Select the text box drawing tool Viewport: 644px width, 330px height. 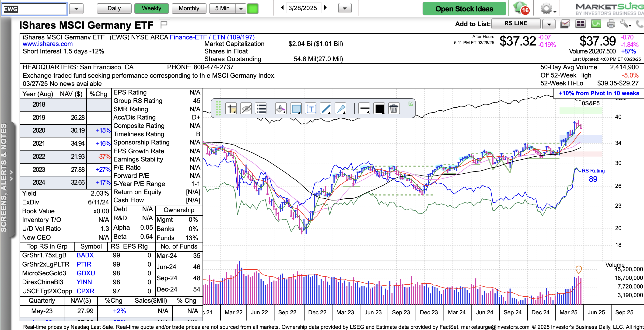point(311,109)
